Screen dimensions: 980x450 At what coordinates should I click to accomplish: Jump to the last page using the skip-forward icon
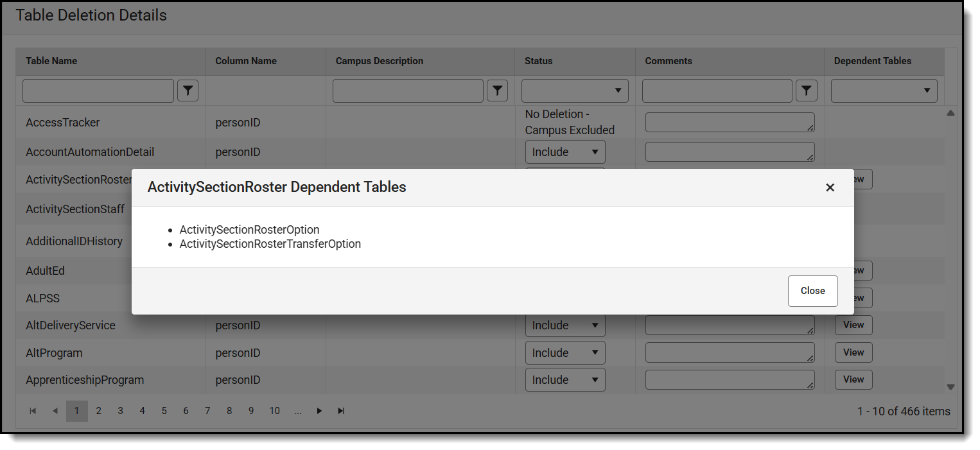pyautogui.click(x=341, y=411)
